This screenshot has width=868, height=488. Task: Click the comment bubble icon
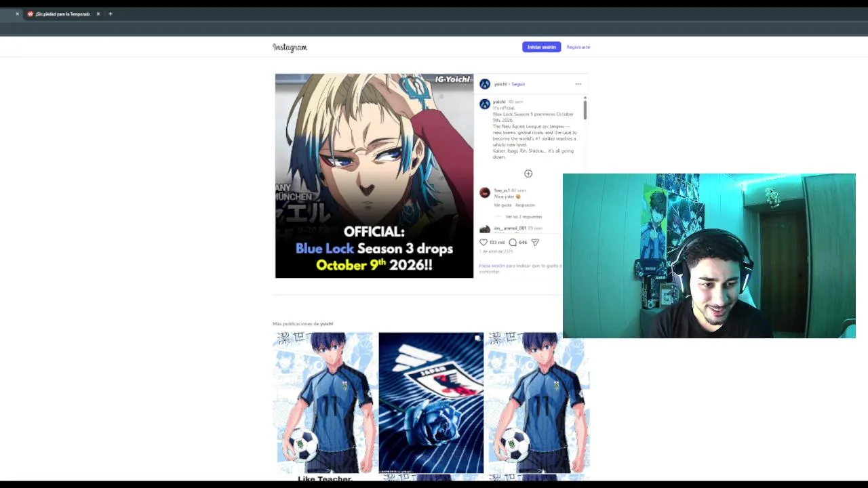point(513,242)
